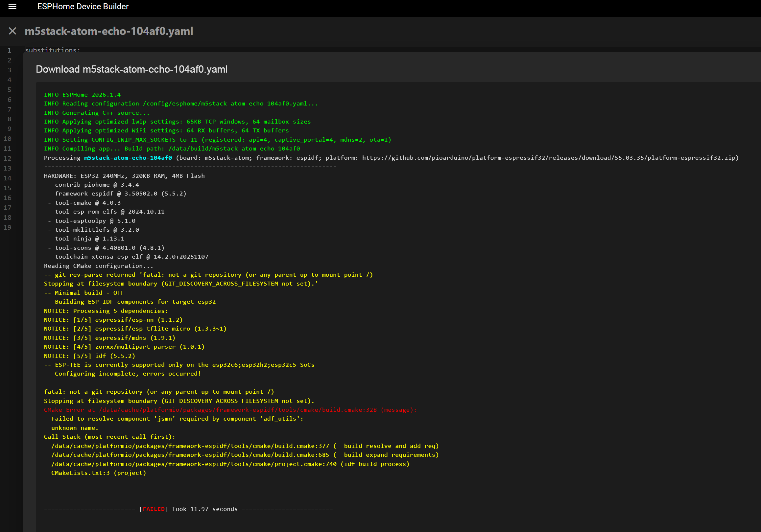The image size is (761, 532).
Task: Click the red FAILED status text
Action: [154, 509]
